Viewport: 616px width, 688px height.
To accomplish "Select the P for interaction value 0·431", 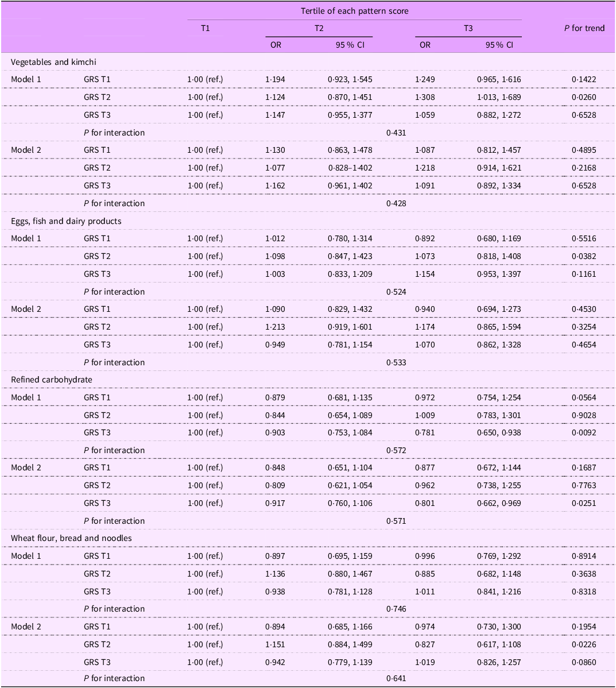I will (396, 133).
